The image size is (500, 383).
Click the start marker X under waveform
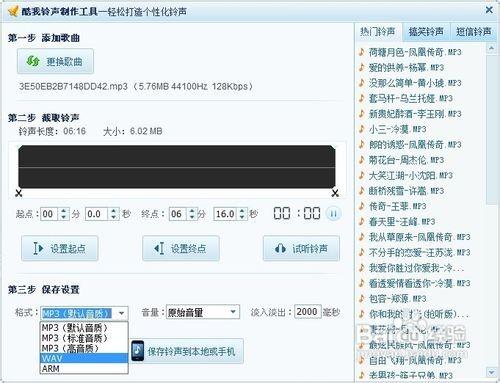pyautogui.click(x=19, y=193)
